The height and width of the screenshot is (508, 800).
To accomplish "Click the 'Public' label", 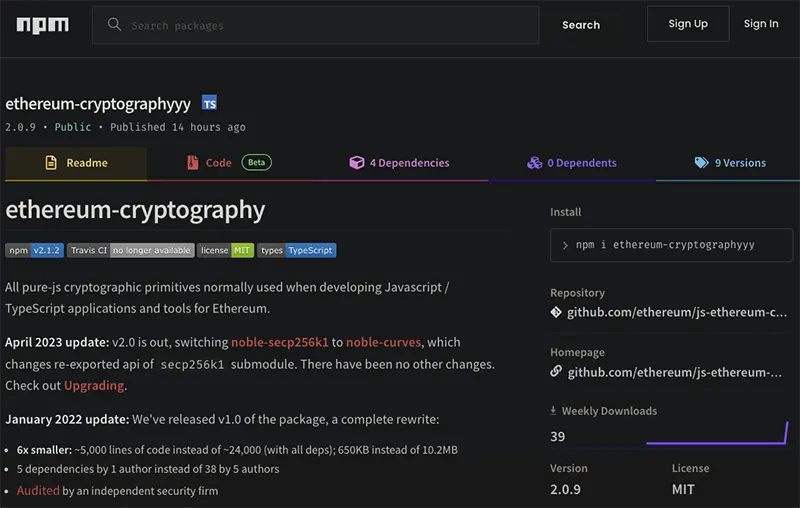I will tap(73, 127).
